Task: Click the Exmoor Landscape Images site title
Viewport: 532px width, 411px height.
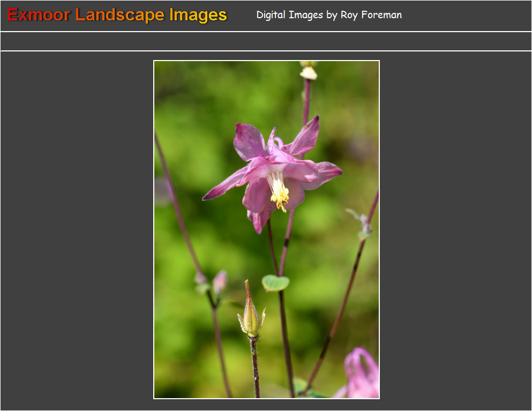Action: pos(117,15)
